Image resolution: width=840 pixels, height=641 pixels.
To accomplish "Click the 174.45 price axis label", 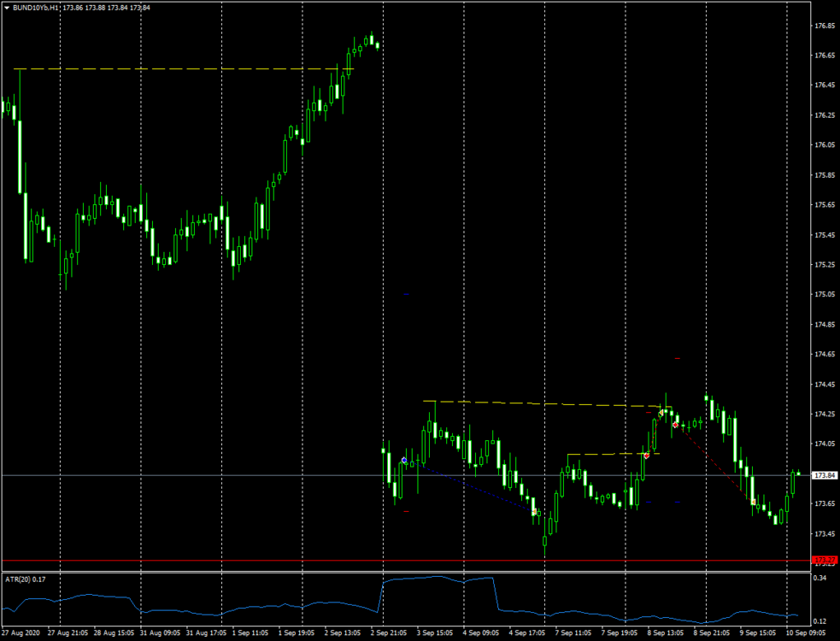I will point(825,385).
